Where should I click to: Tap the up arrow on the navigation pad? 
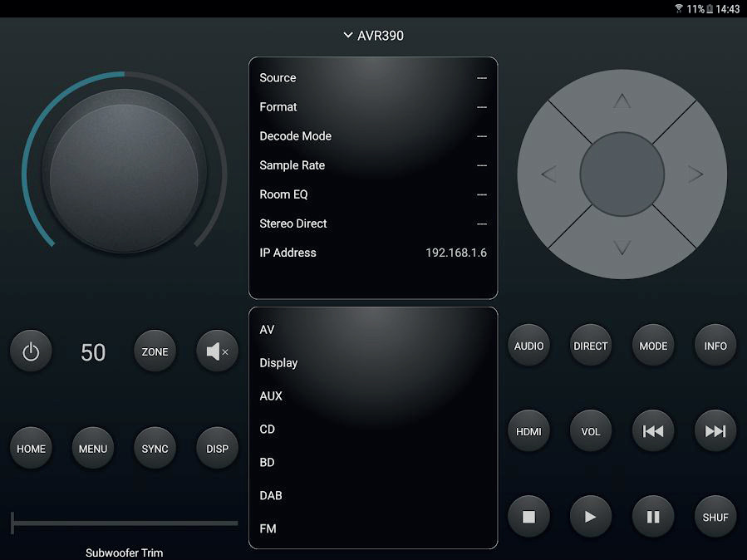[x=622, y=101]
